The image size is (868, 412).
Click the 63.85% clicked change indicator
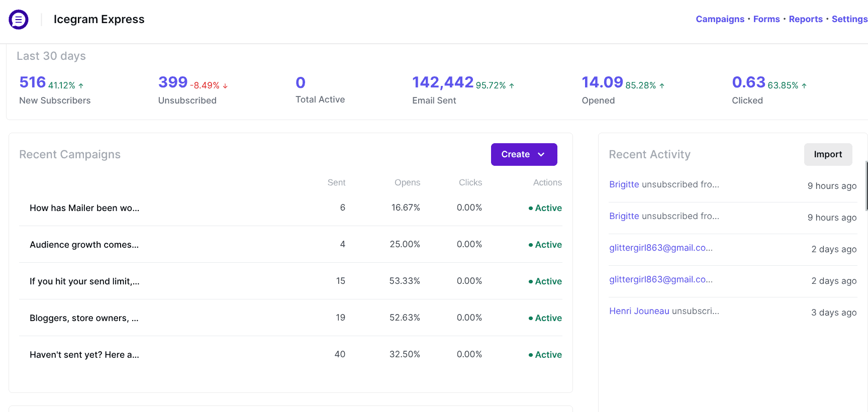[787, 86]
